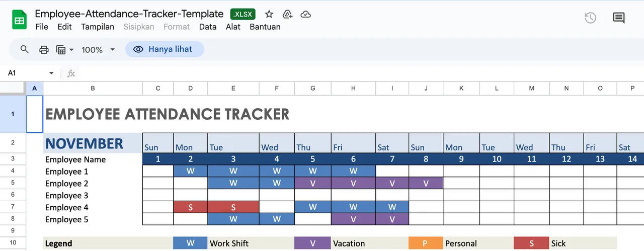This screenshot has width=644, height=251.
Task: Select row 7 header
Action: click(x=13, y=207)
